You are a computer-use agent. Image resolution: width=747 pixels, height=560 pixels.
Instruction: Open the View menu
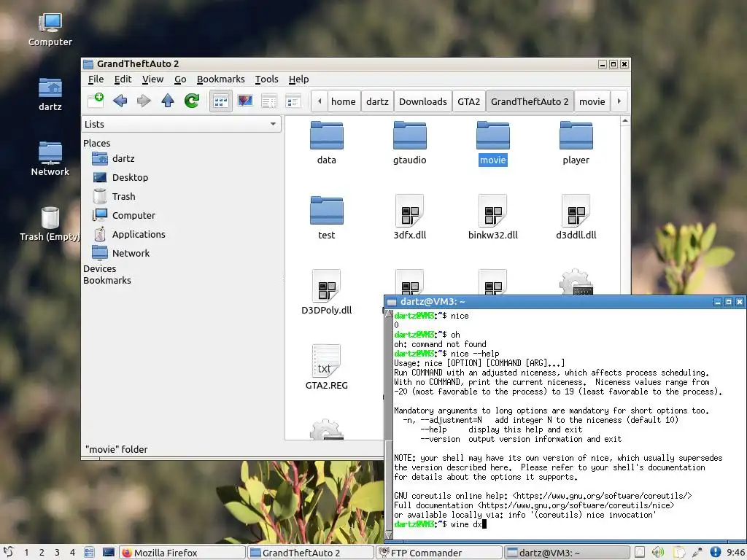(x=152, y=79)
